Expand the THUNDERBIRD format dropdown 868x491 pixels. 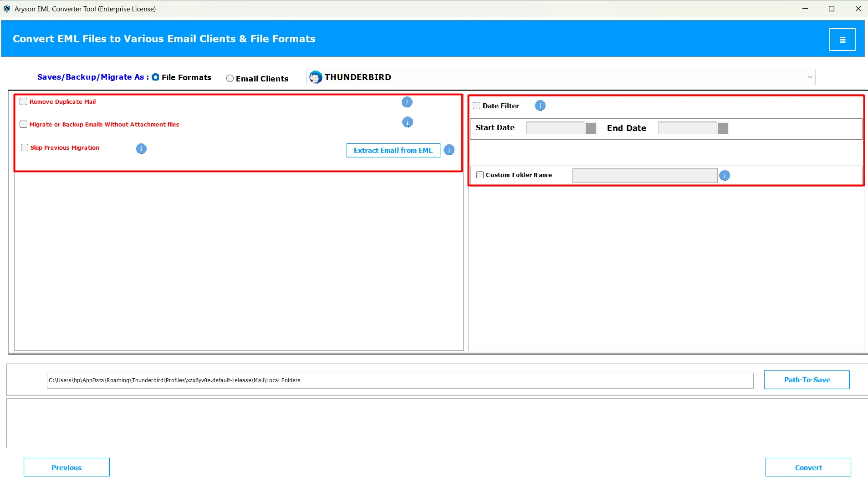(810, 77)
